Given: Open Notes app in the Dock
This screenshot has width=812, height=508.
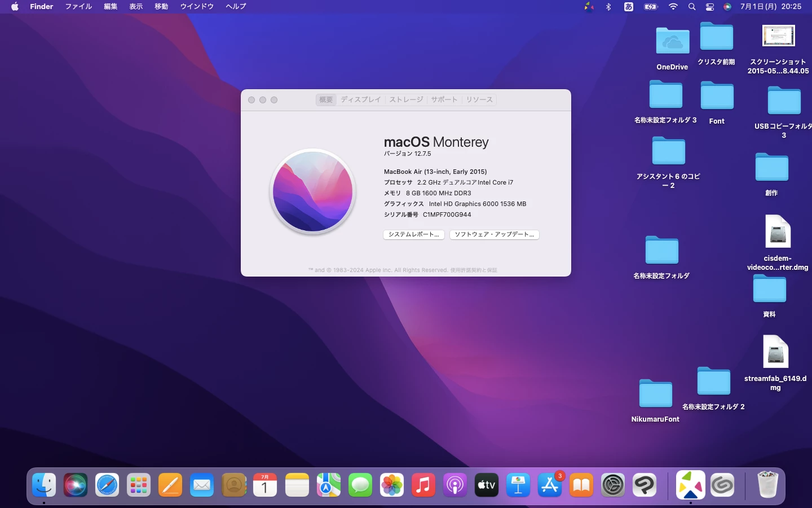Looking at the screenshot, I should click(297, 485).
